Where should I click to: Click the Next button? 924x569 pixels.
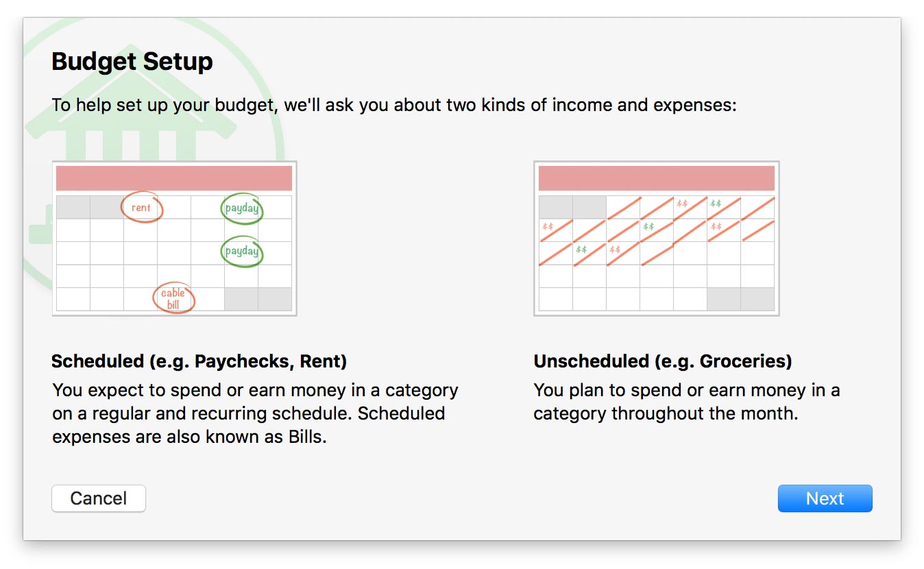click(825, 498)
